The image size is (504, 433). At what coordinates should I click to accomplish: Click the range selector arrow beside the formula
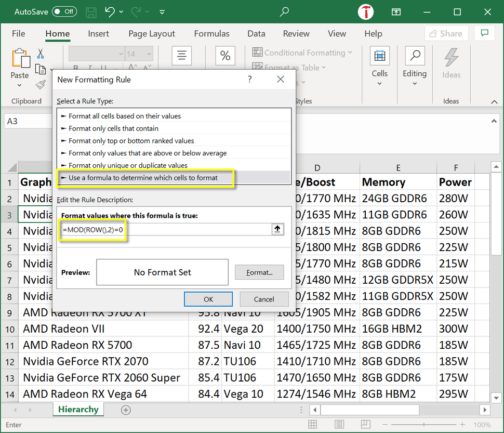tap(277, 229)
